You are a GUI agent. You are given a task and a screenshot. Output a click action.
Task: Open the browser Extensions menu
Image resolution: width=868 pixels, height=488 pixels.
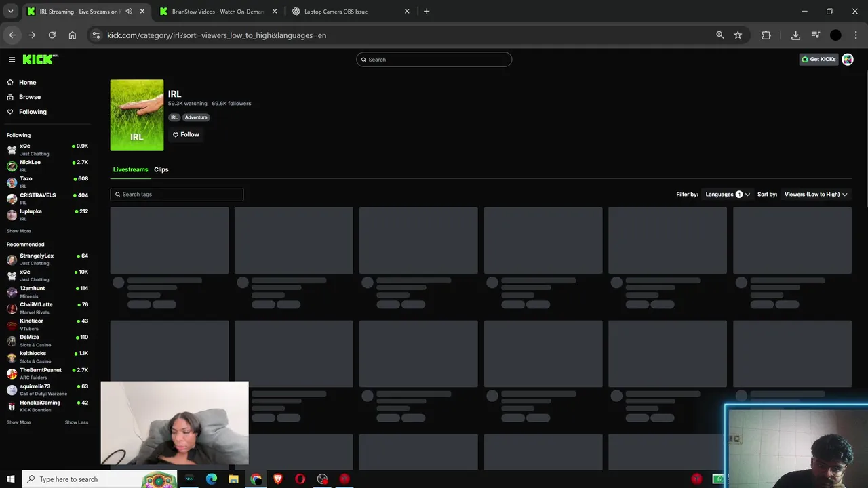[x=766, y=35]
